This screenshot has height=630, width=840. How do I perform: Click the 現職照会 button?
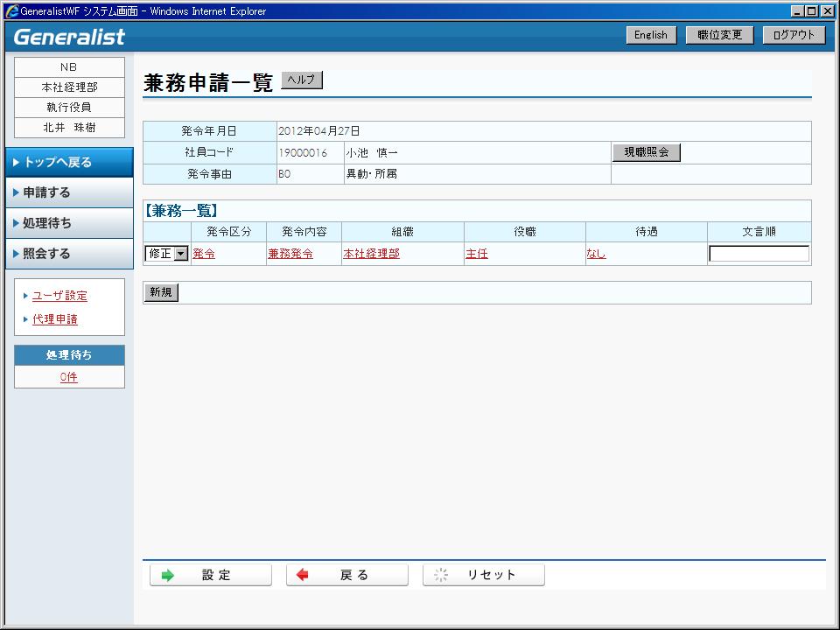click(x=646, y=152)
